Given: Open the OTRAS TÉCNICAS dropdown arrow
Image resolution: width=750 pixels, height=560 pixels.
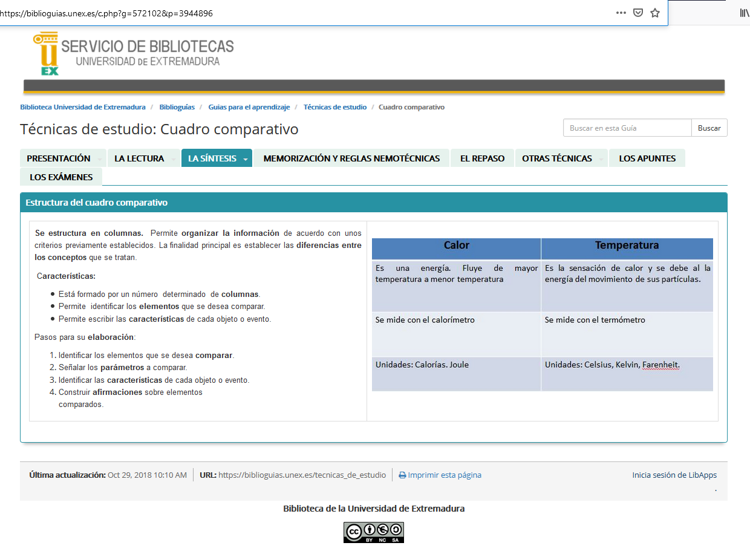Looking at the screenshot, I should [x=602, y=158].
